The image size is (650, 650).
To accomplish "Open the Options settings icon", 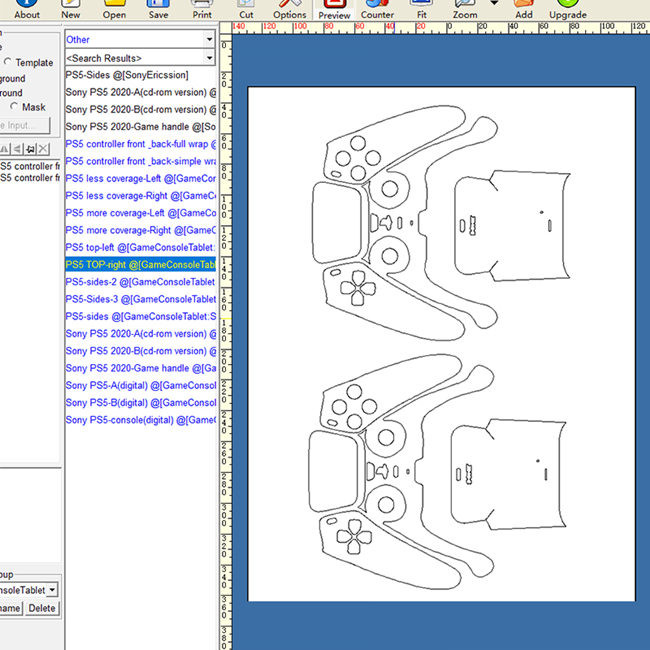I will (x=290, y=10).
